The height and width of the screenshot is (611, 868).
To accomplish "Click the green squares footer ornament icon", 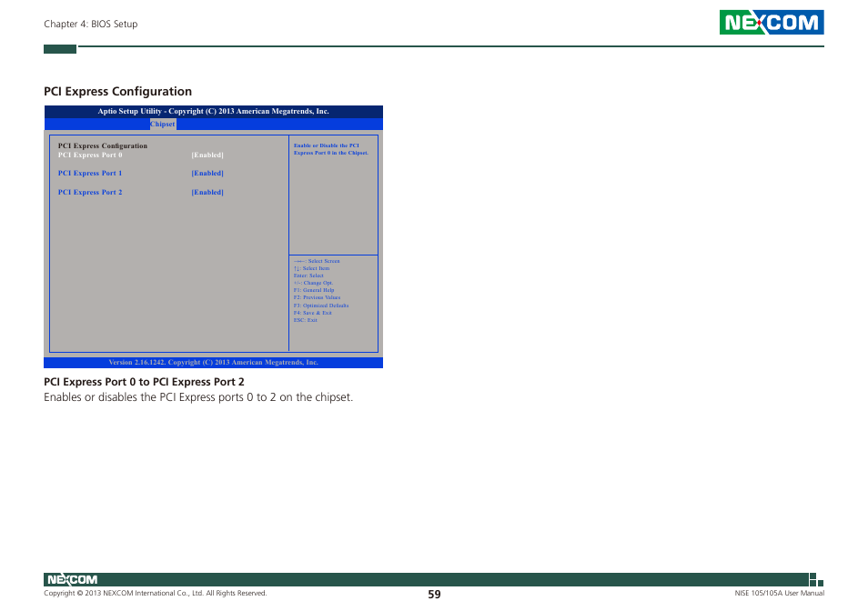I will tap(816, 579).
